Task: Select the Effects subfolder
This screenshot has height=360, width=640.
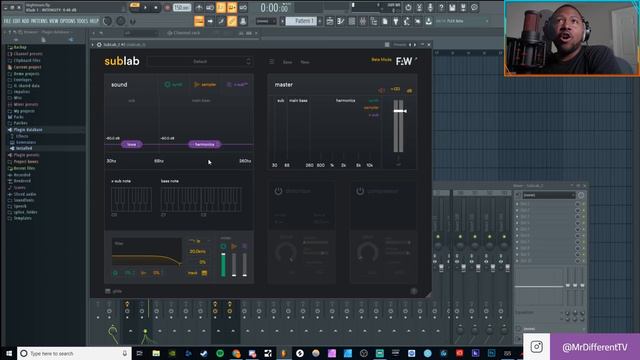Action: [20, 136]
